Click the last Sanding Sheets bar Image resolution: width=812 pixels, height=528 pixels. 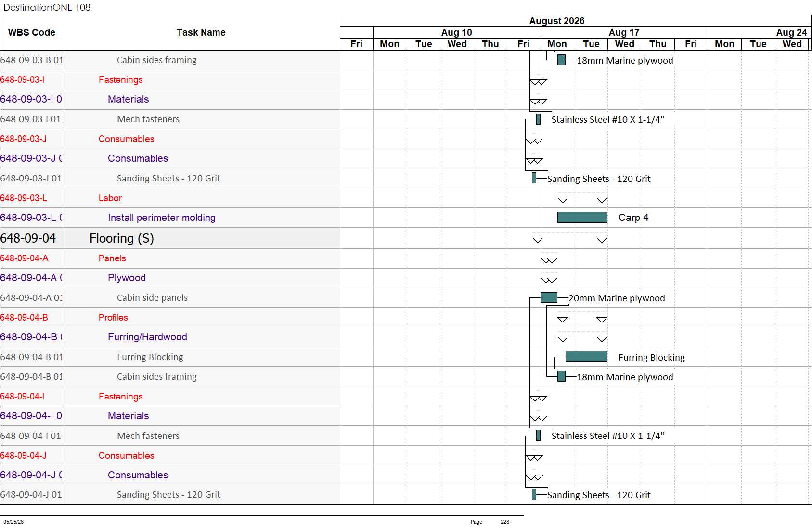[x=534, y=494]
